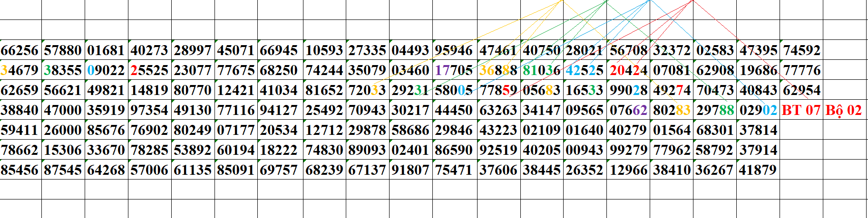Click the cell with value 91807
Image resolution: width=868 pixels, height=218 pixels.
(x=410, y=170)
